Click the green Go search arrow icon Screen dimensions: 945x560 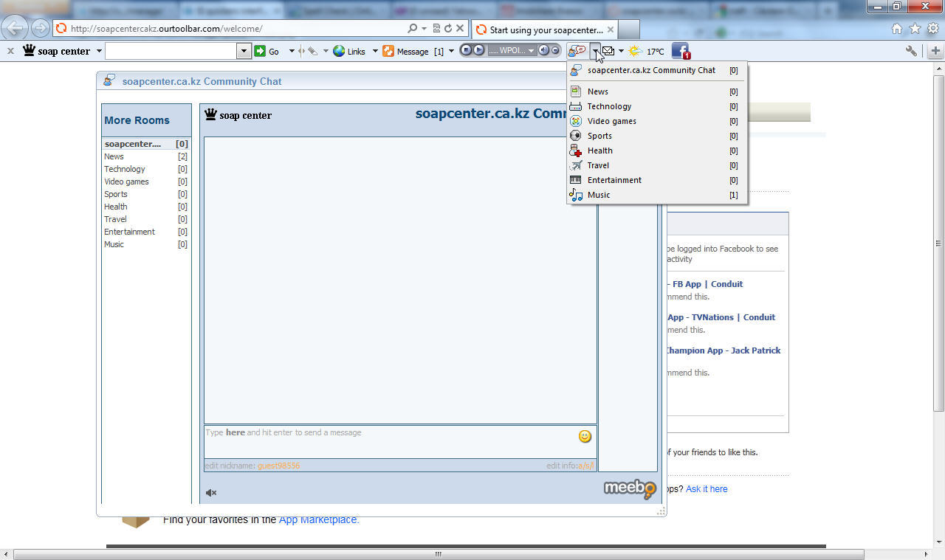click(x=260, y=51)
